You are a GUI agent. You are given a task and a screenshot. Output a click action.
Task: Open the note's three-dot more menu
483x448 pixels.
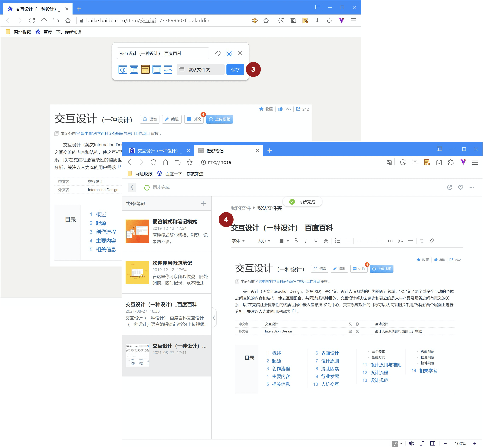coord(472,187)
